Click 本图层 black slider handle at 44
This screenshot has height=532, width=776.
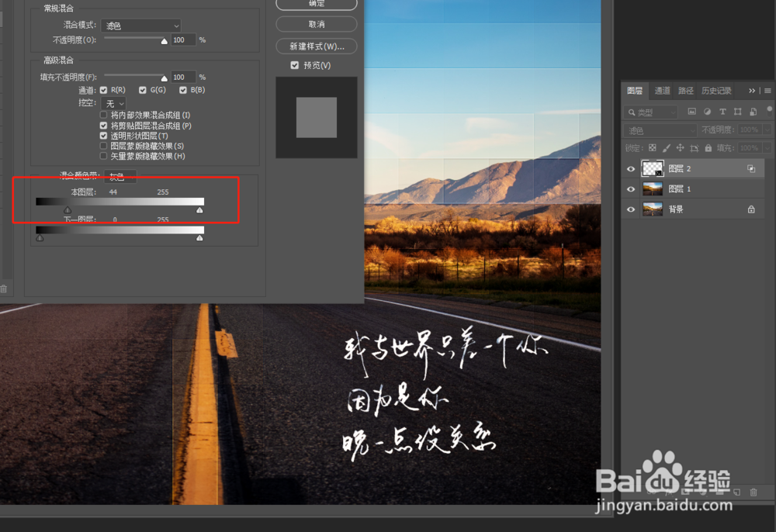[x=68, y=210]
